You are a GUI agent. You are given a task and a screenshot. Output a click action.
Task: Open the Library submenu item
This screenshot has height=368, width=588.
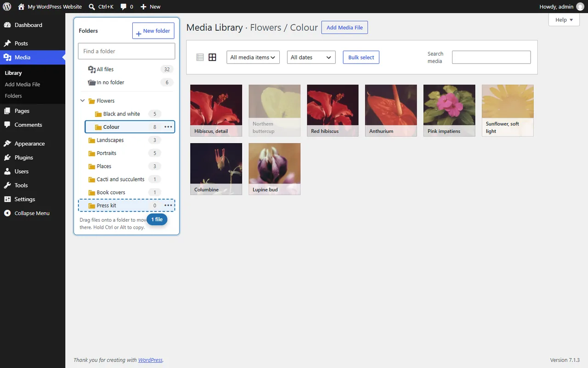13,73
